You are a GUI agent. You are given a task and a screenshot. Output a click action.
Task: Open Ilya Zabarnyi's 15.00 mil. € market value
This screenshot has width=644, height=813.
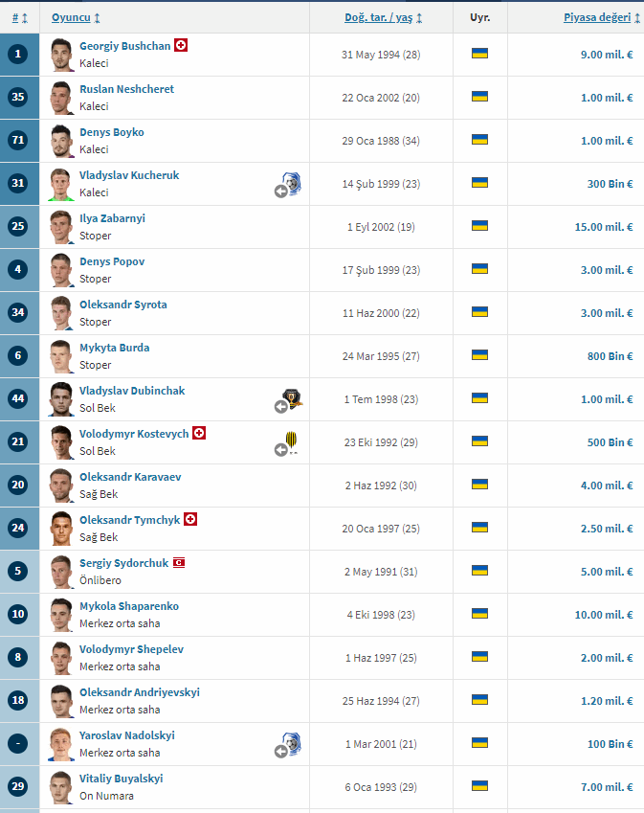point(604,227)
